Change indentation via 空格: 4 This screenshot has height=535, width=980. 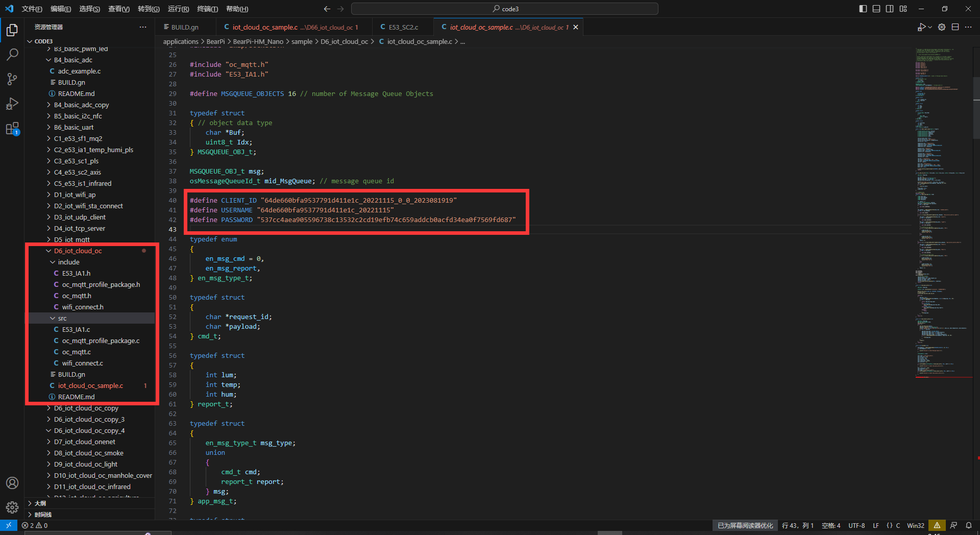(831, 525)
